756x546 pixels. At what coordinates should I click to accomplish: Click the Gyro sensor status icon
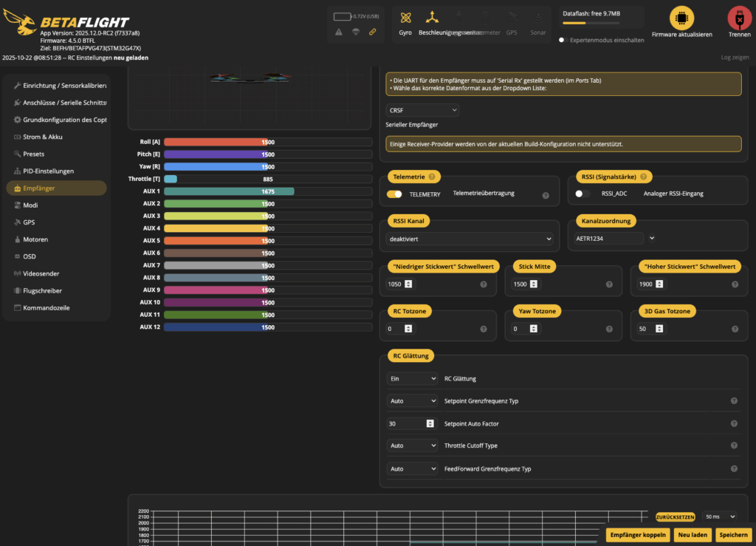pos(405,18)
